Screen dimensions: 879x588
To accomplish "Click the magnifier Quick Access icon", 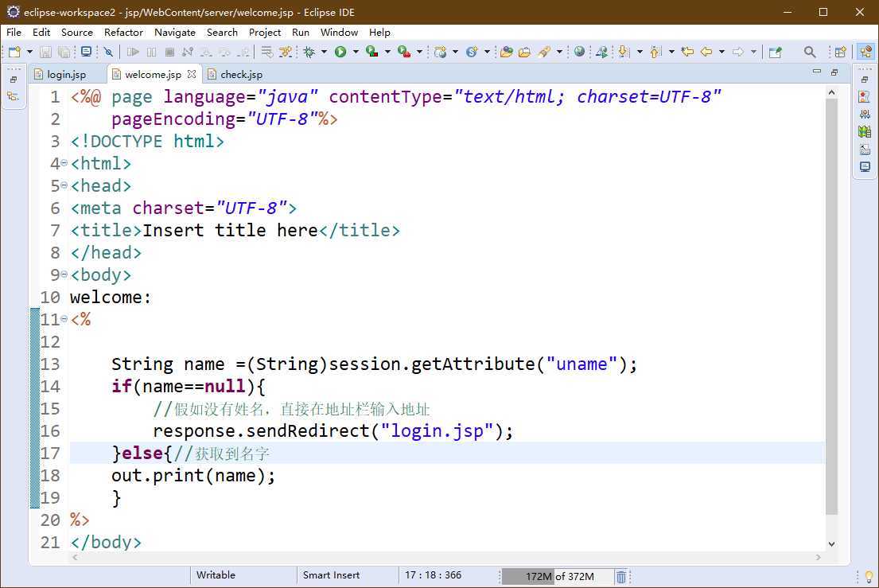I will tap(810, 53).
